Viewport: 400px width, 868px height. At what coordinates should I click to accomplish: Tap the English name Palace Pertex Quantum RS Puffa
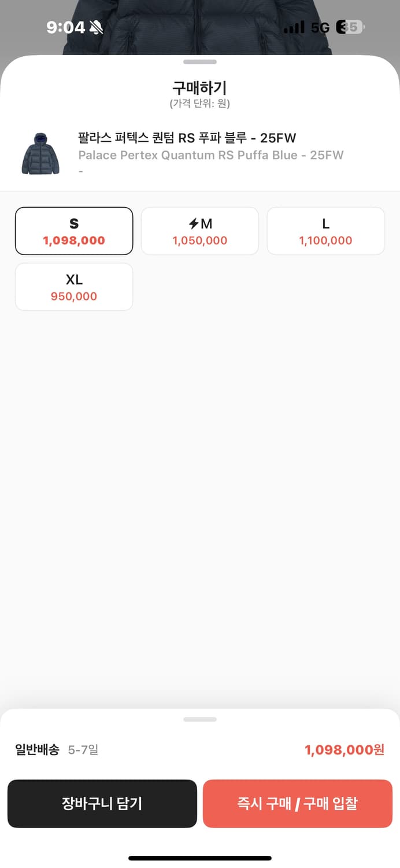(212, 155)
